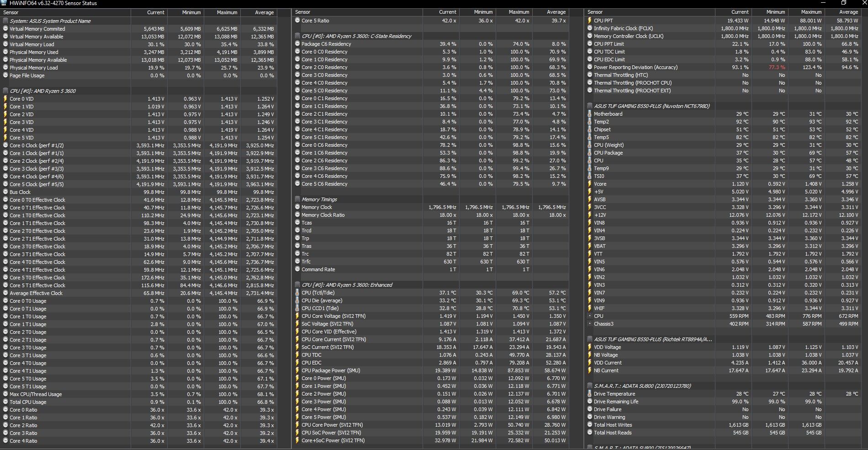
Task: Click the Drive Remaining Life row label
Action: pyautogui.click(x=616, y=402)
